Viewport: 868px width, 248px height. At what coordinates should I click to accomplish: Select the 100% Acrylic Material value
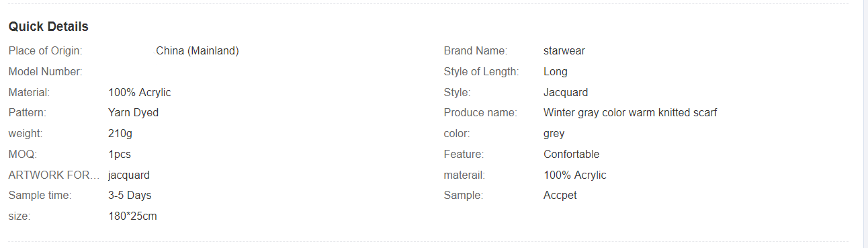click(140, 93)
